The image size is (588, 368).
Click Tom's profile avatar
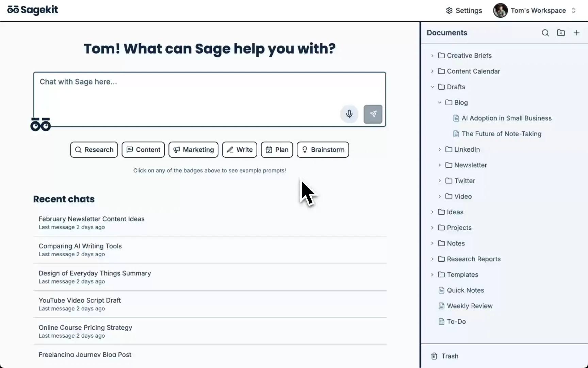click(500, 11)
